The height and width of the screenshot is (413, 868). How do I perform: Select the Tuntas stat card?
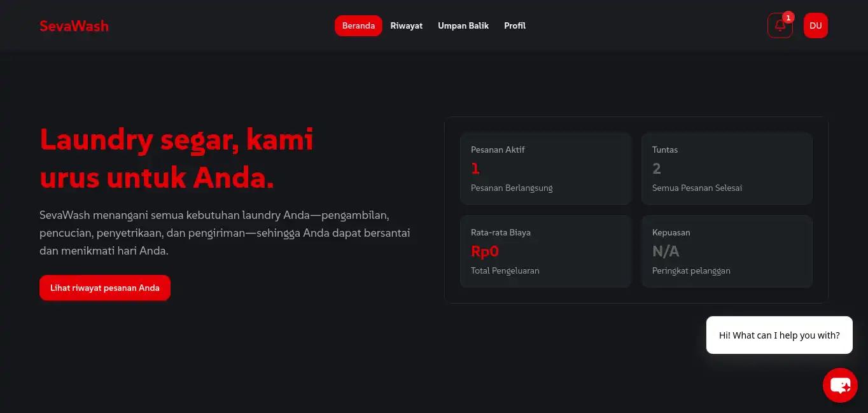click(x=727, y=169)
